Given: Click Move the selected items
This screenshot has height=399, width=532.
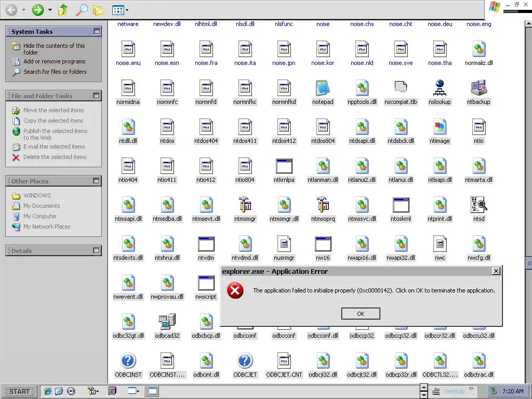Looking at the screenshot, I should 54,110.
